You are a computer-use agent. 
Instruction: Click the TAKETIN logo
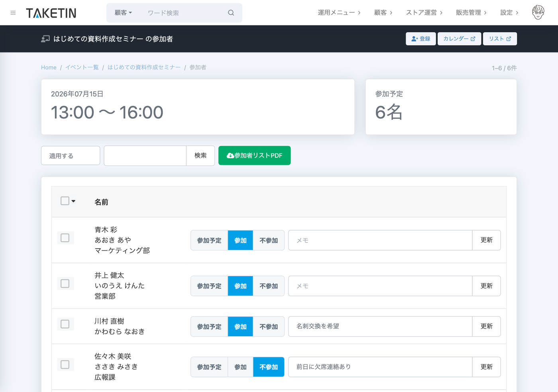coord(51,13)
